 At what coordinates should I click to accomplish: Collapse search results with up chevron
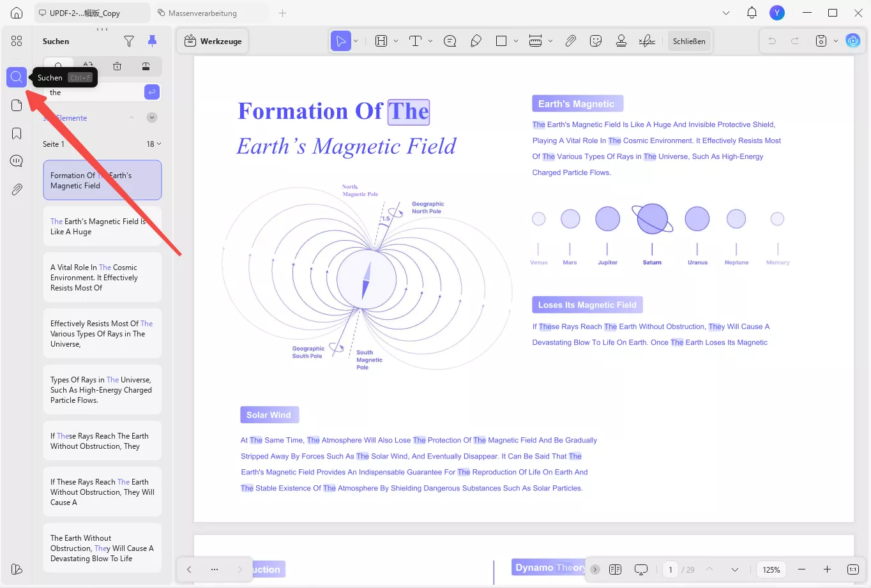[132, 117]
